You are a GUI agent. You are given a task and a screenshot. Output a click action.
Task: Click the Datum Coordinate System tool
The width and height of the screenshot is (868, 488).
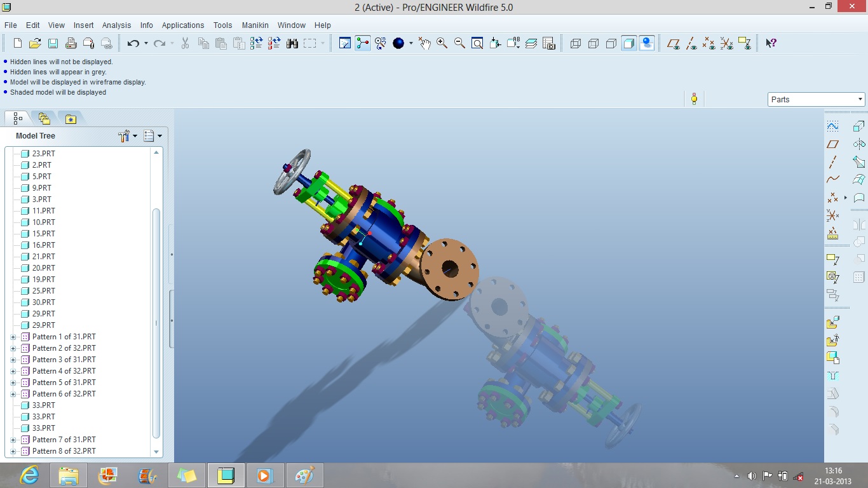[833, 215]
